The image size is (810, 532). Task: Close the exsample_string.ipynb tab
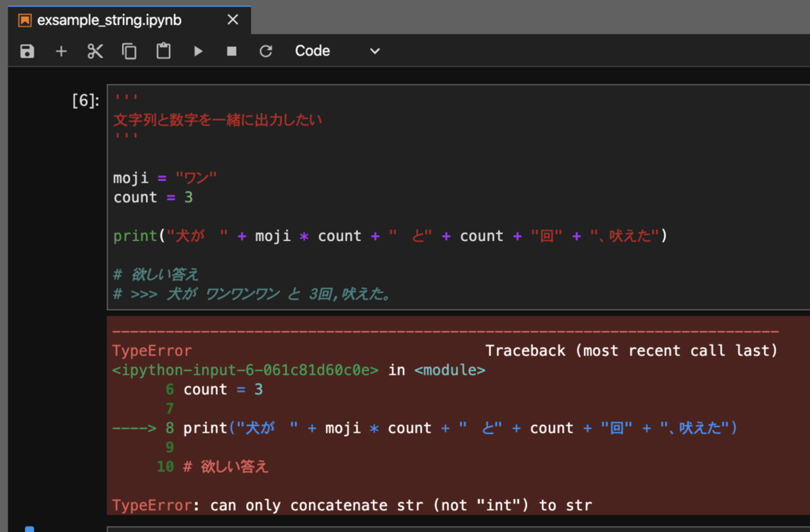click(233, 20)
